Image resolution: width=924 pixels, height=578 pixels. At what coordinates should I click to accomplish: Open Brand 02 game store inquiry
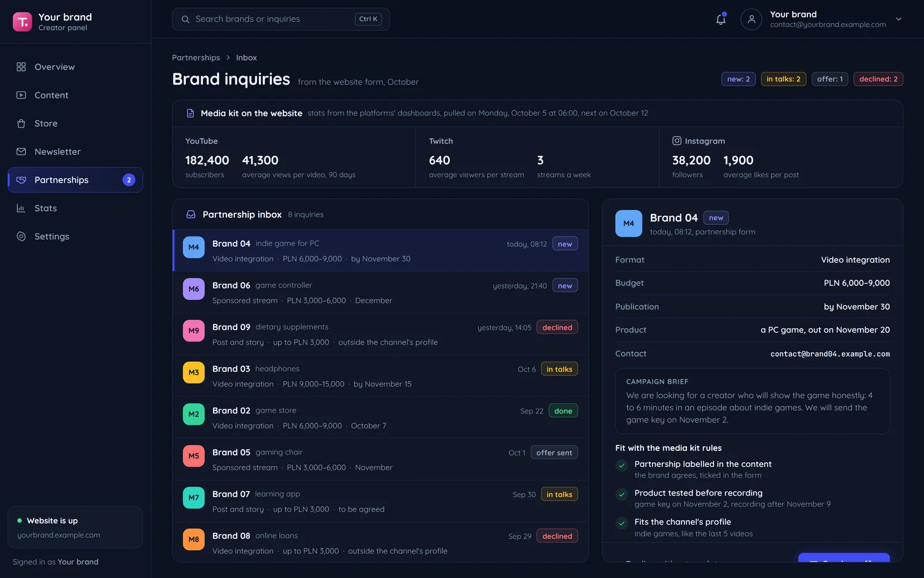(x=381, y=418)
